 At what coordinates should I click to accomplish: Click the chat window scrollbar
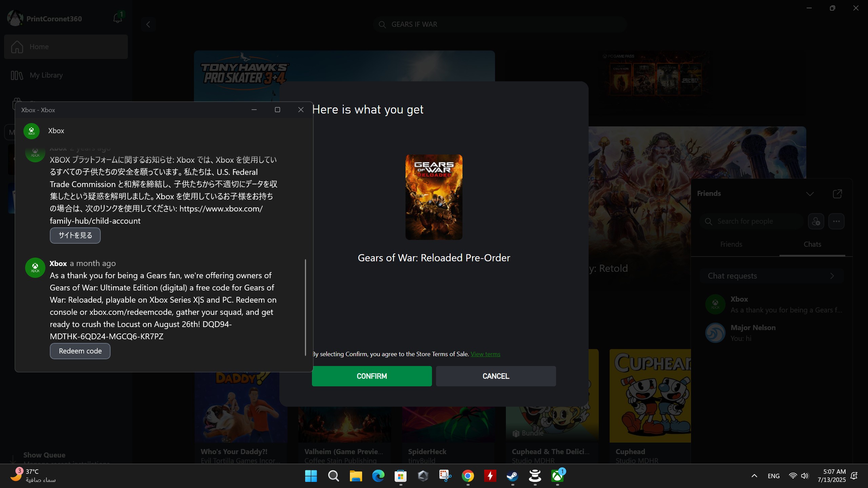pos(305,307)
